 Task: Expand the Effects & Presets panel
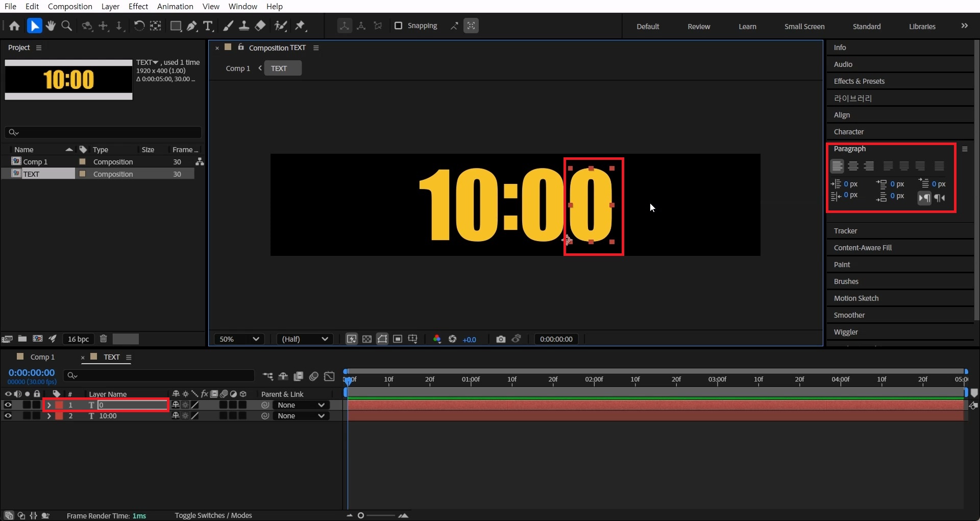(859, 81)
